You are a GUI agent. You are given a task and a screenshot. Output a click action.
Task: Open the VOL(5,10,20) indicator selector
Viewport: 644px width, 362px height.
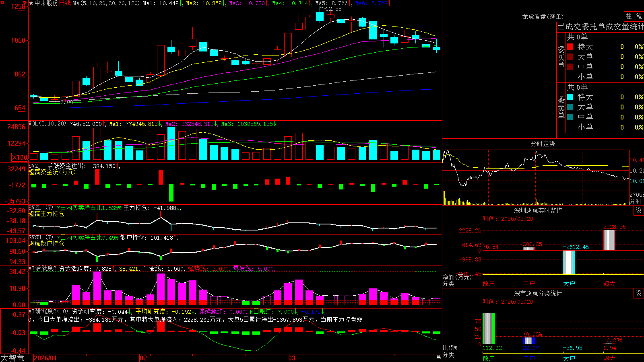coord(47,124)
